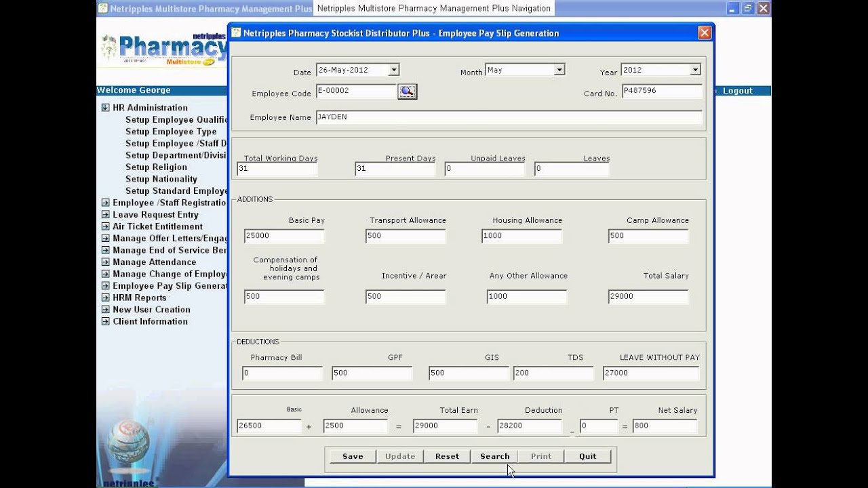Click the Deduction summary field 28200
Viewport: 868px width, 488px height.
pos(529,426)
